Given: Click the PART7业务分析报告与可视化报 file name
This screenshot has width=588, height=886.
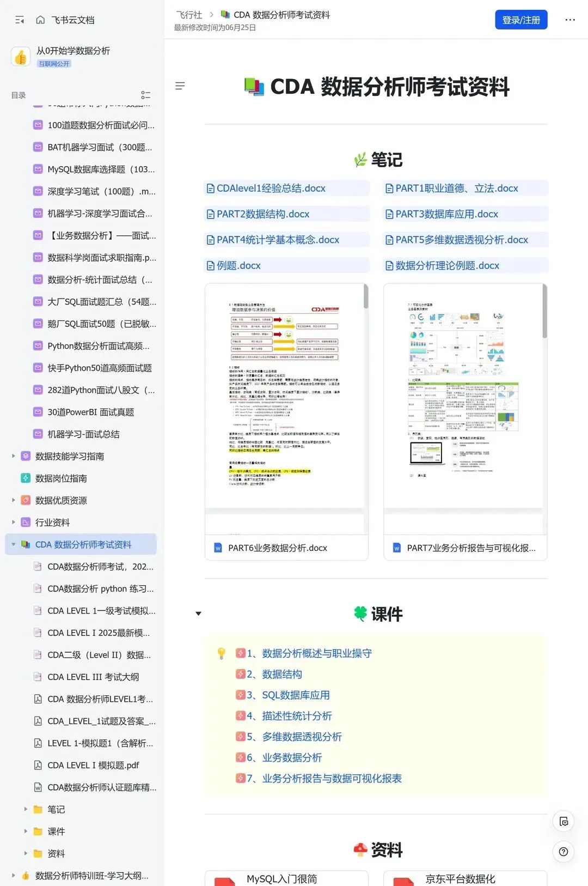Looking at the screenshot, I should pos(471,548).
